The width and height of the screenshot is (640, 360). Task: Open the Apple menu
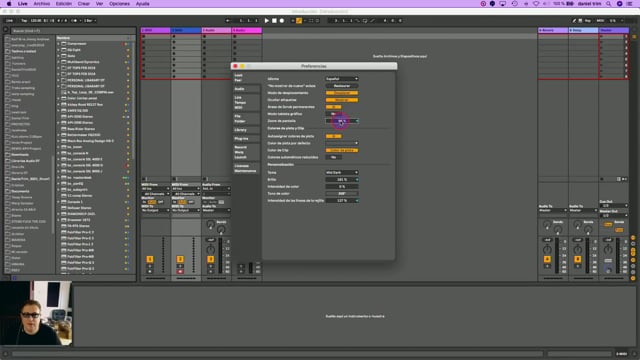[x=9, y=4]
